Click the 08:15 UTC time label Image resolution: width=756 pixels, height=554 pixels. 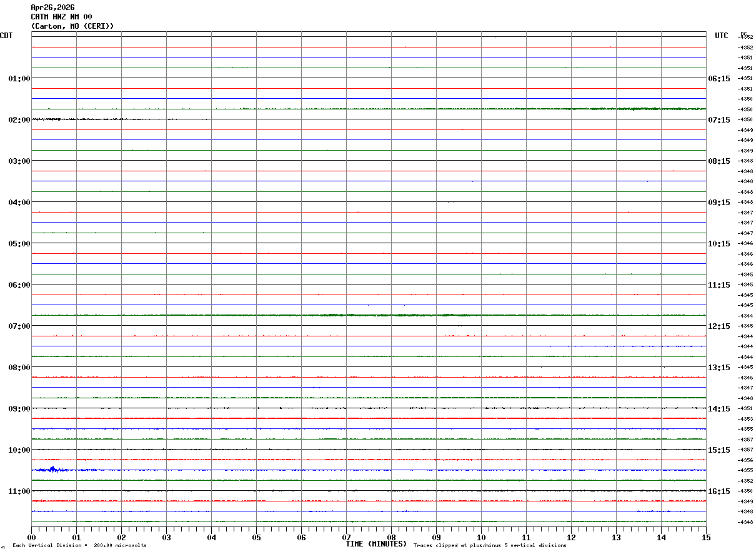(719, 161)
